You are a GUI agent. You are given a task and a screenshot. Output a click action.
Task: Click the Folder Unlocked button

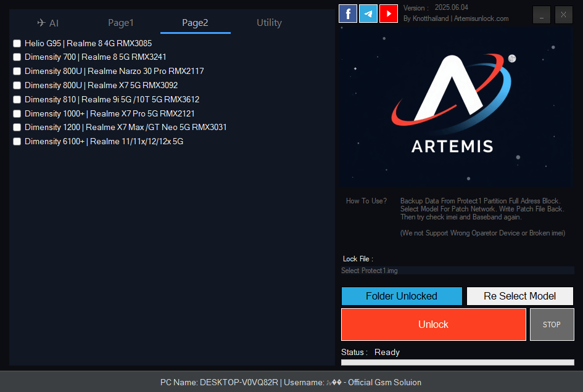click(x=402, y=296)
